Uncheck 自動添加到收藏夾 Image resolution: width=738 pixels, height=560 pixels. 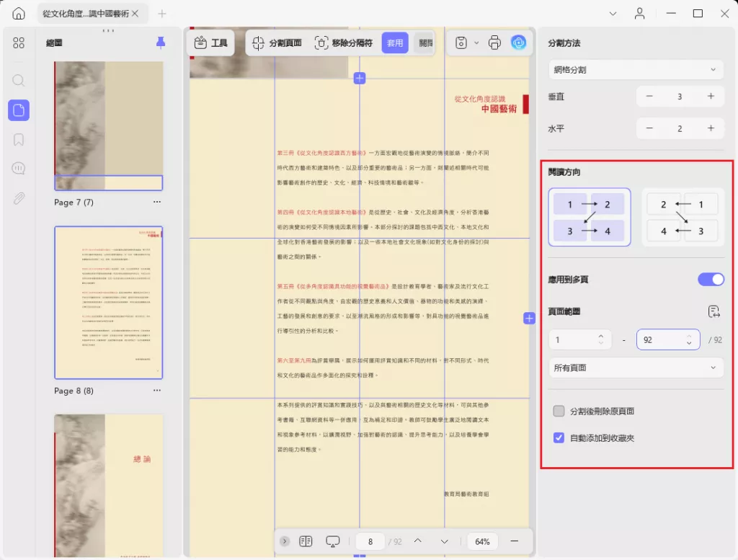558,437
